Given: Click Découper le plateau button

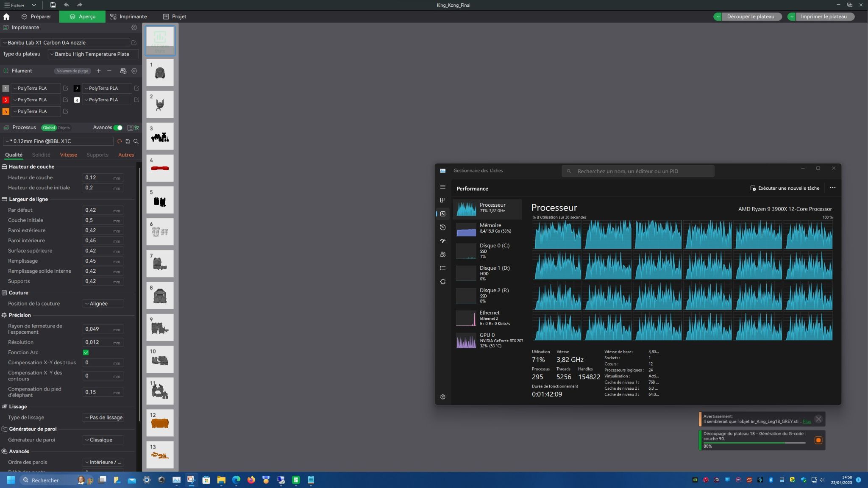Looking at the screenshot, I should pyautogui.click(x=752, y=17).
